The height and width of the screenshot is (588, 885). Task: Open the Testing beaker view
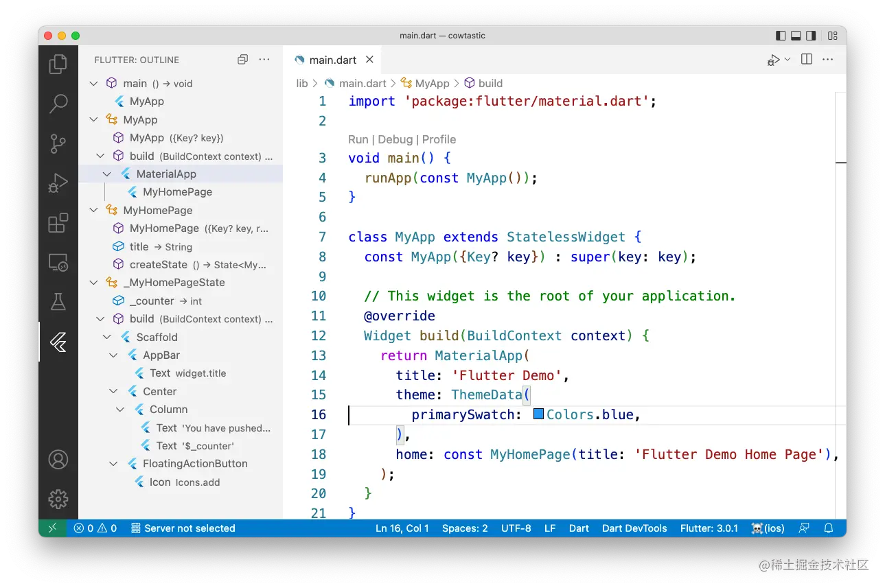58,302
